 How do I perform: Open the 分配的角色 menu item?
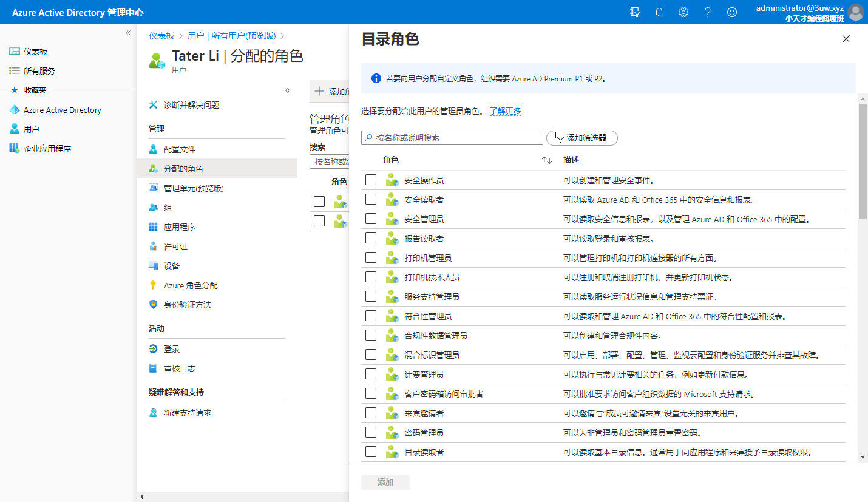click(x=217, y=169)
